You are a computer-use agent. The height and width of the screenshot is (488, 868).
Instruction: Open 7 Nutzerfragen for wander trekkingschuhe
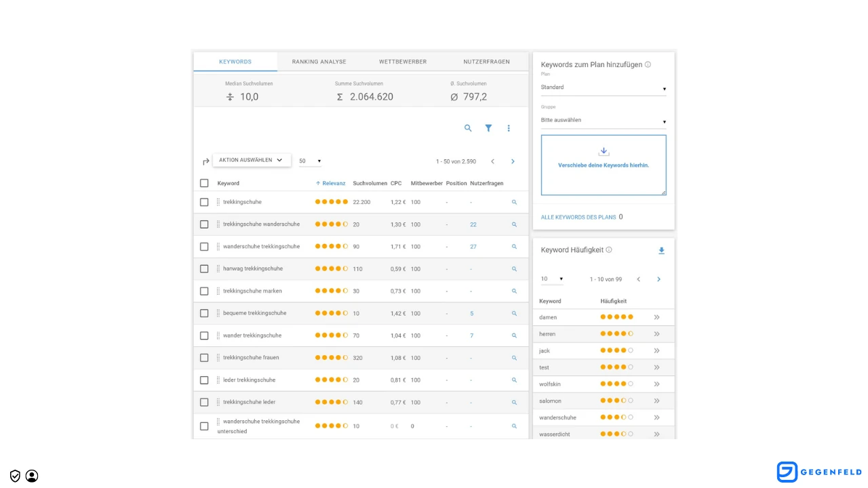(x=472, y=335)
